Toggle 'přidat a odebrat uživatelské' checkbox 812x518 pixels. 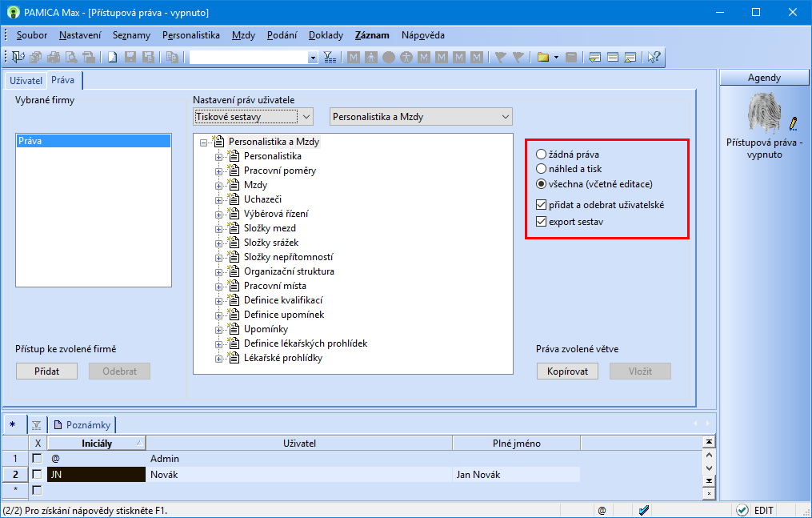tap(541, 205)
